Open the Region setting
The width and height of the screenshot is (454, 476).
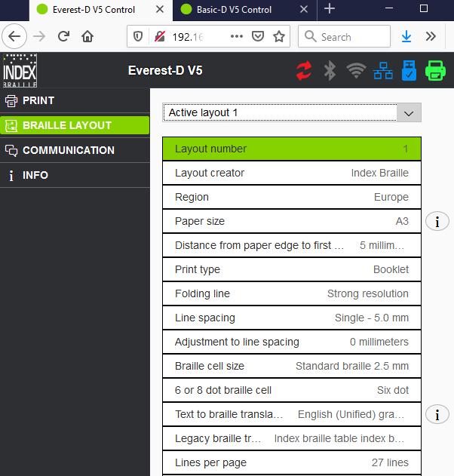click(x=292, y=197)
